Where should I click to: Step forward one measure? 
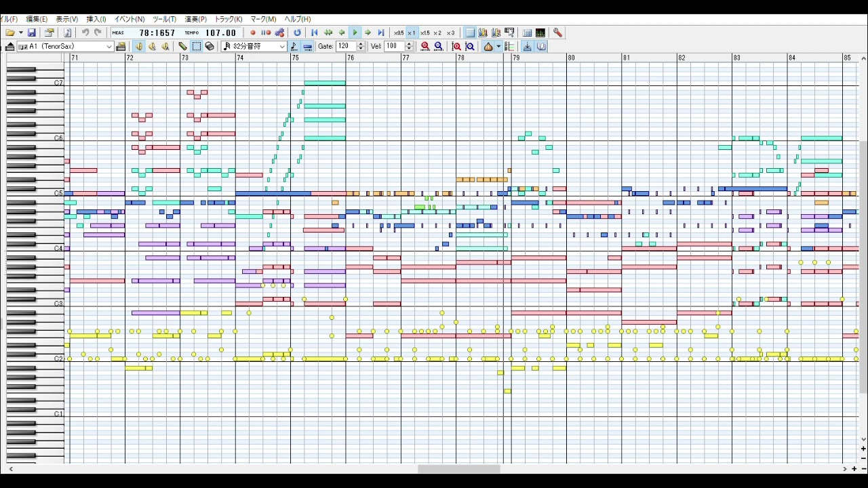368,33
